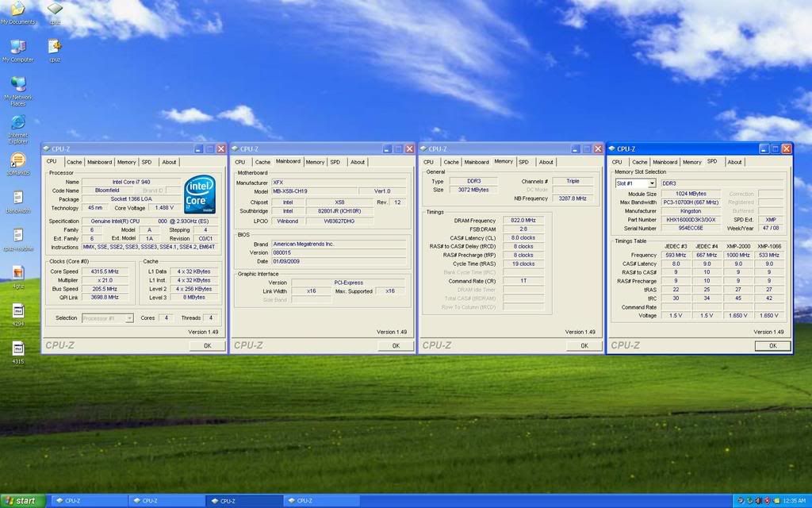Screen dimensions: 812x508
Task: Click the motherboard Manufacturer value 'XFX'
Action: [338, 183]
